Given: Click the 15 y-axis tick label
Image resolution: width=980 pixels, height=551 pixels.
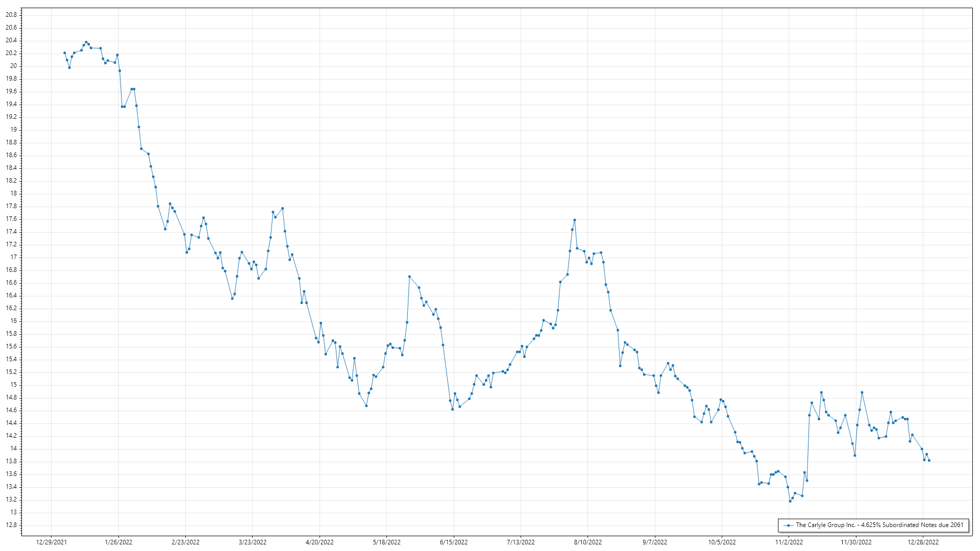Looking at the screenshot, I should coord(14,385).
